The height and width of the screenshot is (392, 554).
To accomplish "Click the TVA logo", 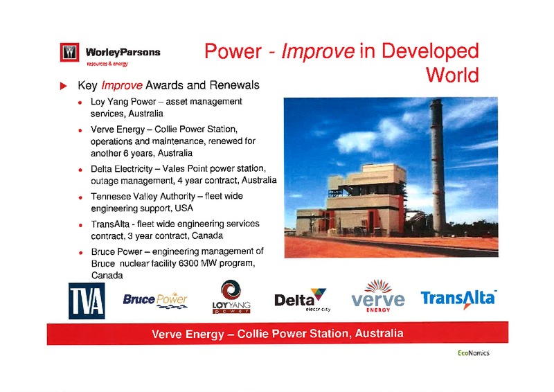I will [87, 301].
